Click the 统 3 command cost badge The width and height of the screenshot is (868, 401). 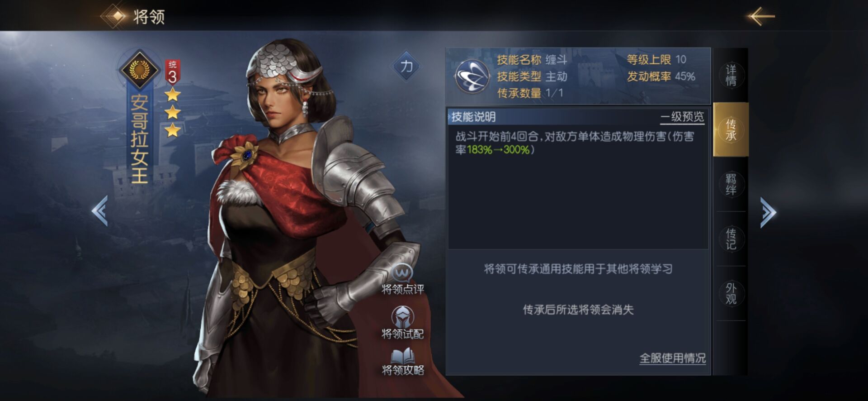[x=172, y=72]
